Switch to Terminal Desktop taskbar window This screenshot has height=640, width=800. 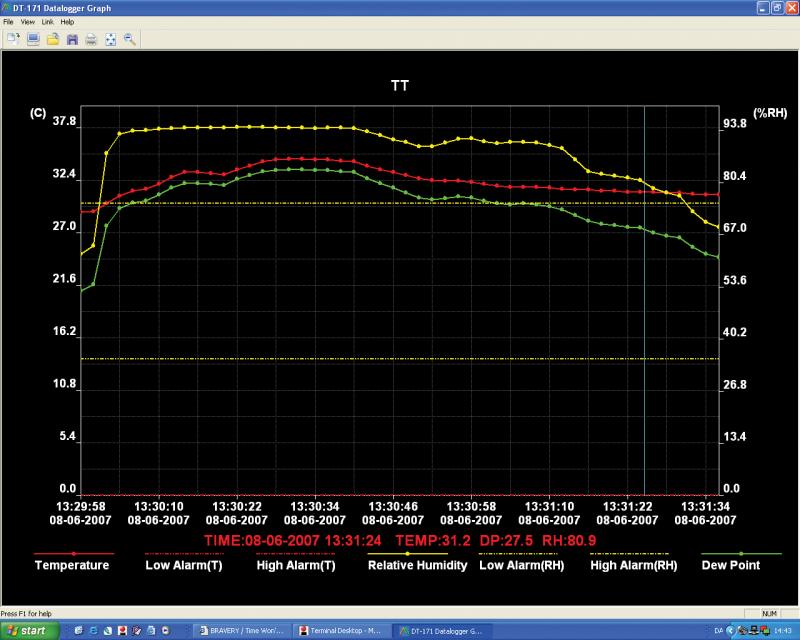pos(341,631)
